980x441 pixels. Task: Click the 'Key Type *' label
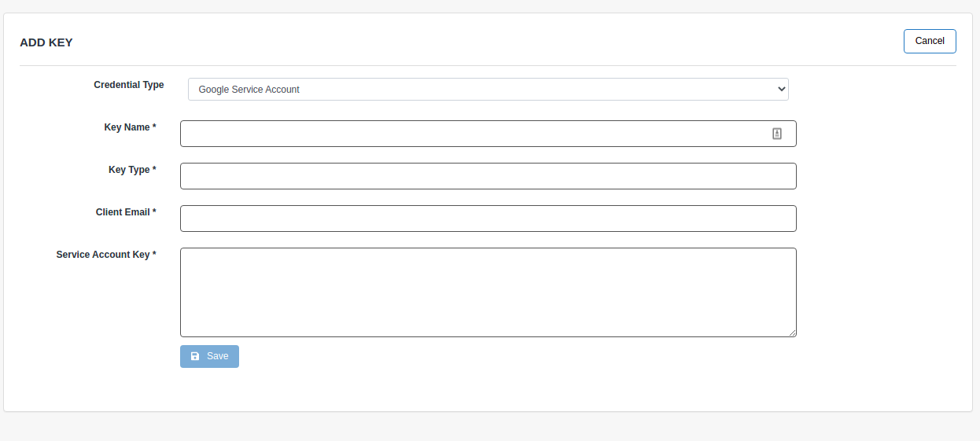coord(132,170)
